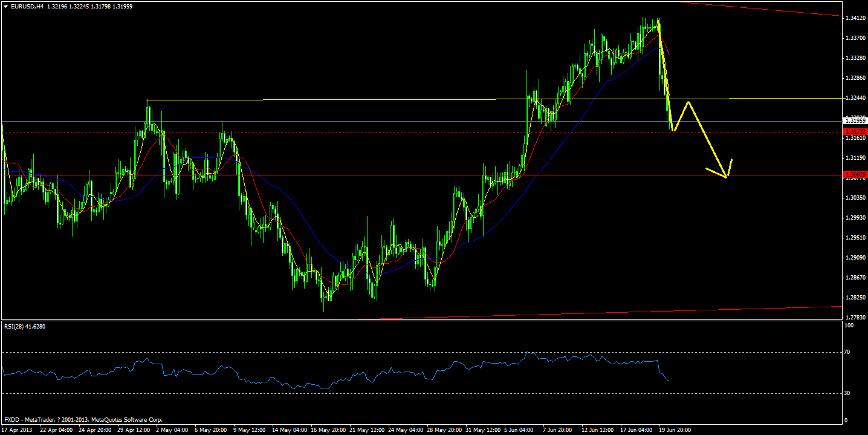868x435 pixels.
Task: Click price axis value 1.31190
Action: pos(856,158)
